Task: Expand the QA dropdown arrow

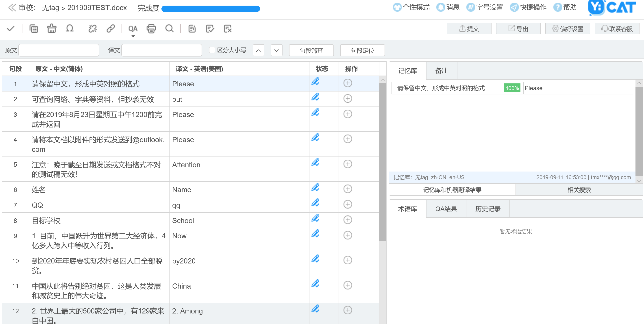Action: (133, 37)
